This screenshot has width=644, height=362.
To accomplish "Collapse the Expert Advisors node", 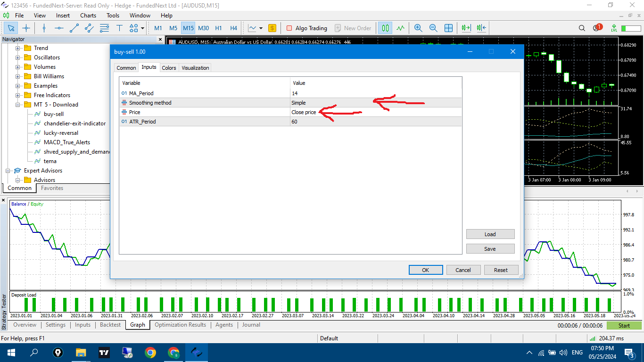I will 8,171.
